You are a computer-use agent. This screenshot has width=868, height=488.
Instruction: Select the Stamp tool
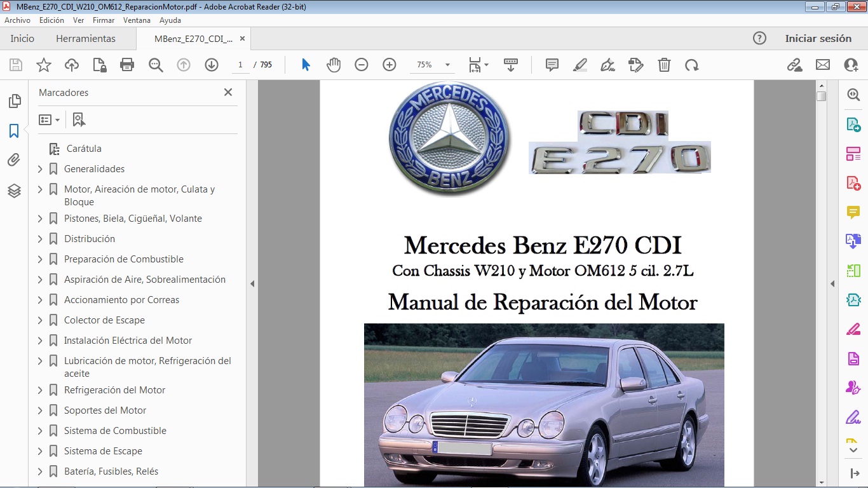coord(635,65)
